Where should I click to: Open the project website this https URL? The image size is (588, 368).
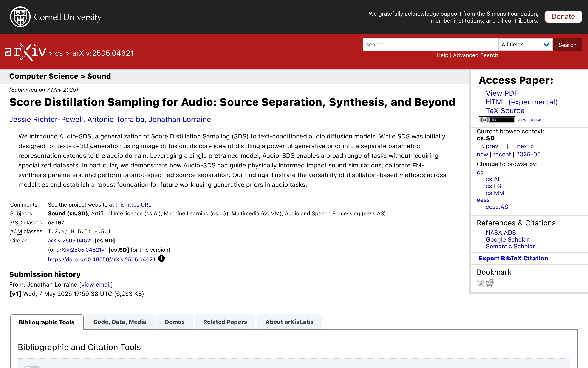tap(133, 205)
